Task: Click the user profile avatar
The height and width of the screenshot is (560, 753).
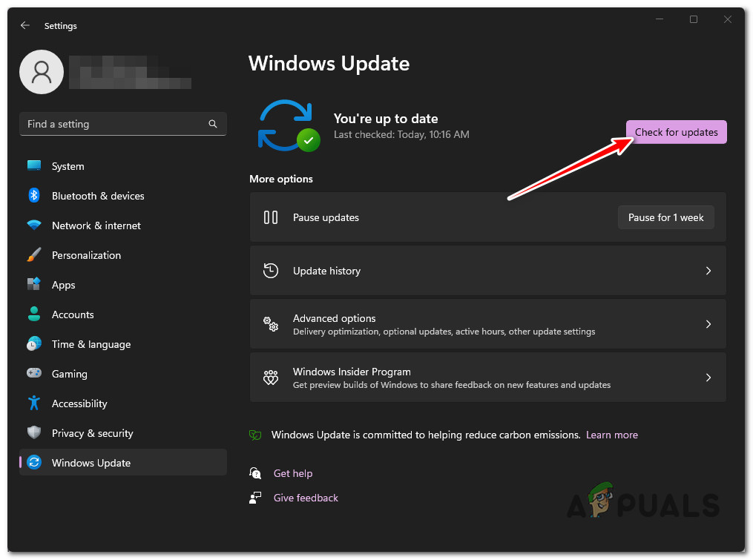Action: pyautogui.click(x=42, y=72)
